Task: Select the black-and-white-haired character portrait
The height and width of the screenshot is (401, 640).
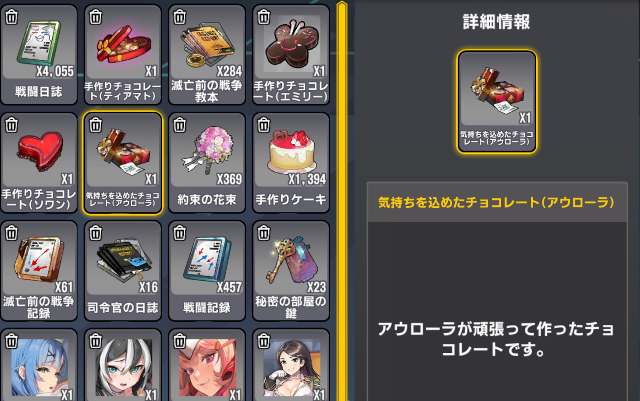Action: [x=123, y=365]
